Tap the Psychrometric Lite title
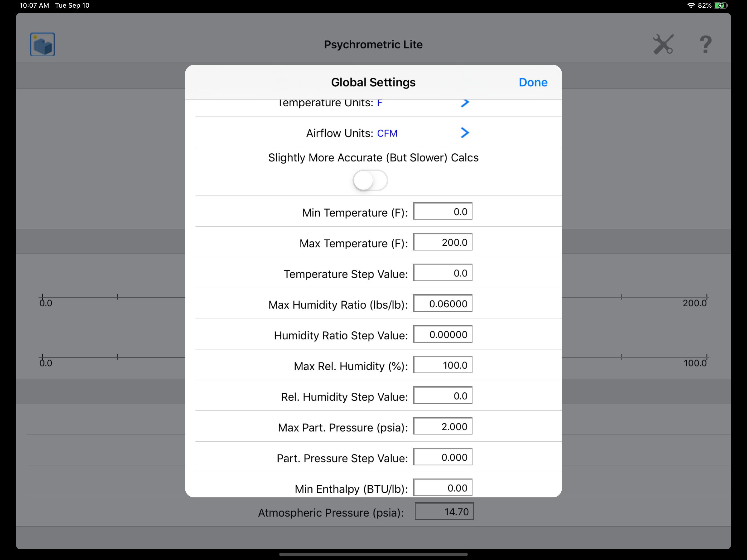The image size is (747, 560). (x=373, y=45)
